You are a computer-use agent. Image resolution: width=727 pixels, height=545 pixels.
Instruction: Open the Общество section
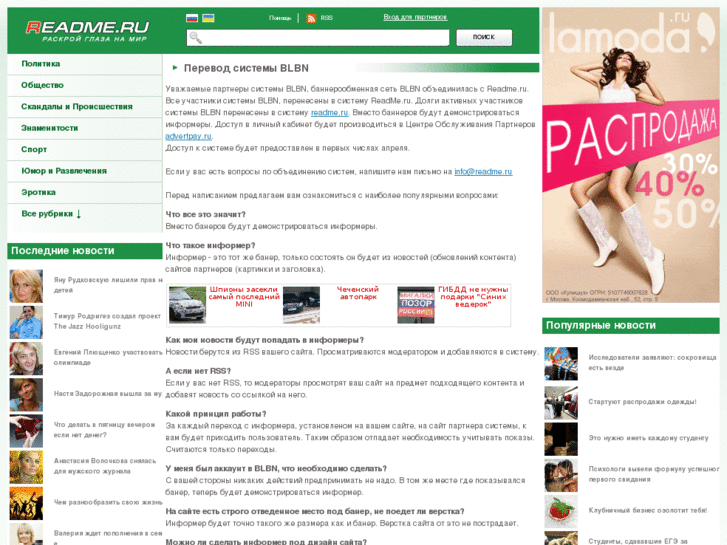point(42,85)
